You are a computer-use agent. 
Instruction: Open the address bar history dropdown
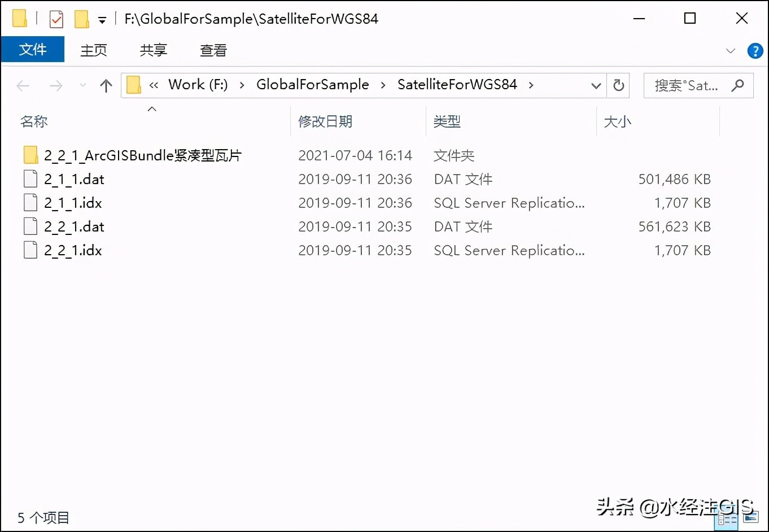click(596, 86)
